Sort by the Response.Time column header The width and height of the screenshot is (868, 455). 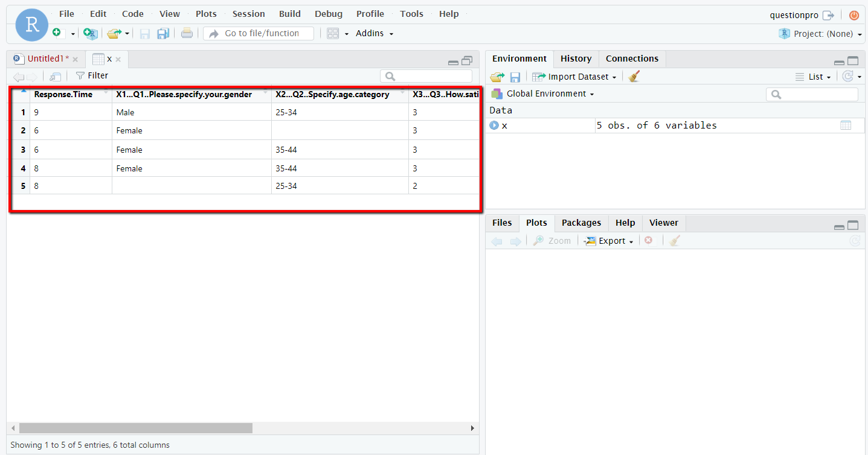[x=71, y=94]
